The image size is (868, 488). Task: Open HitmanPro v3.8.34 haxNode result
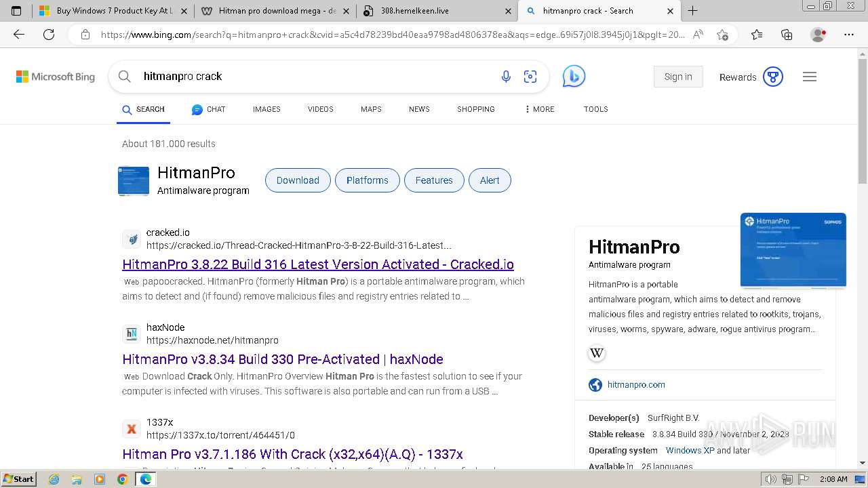pyautogui.click(x=283, y=359)
